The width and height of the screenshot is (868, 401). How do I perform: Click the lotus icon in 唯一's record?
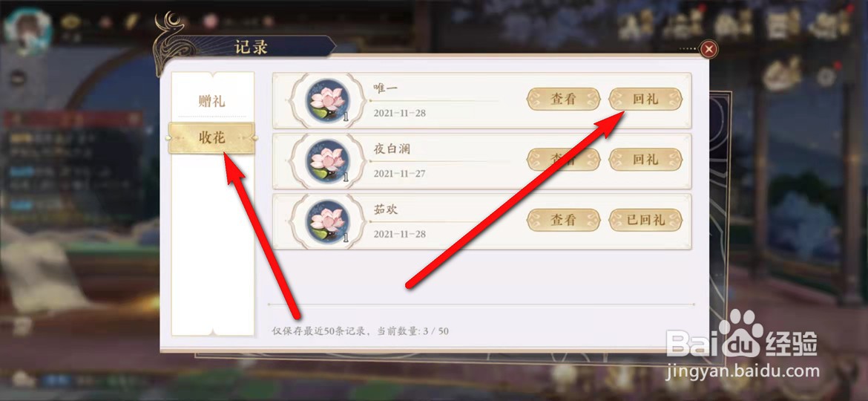pos(328,100)
